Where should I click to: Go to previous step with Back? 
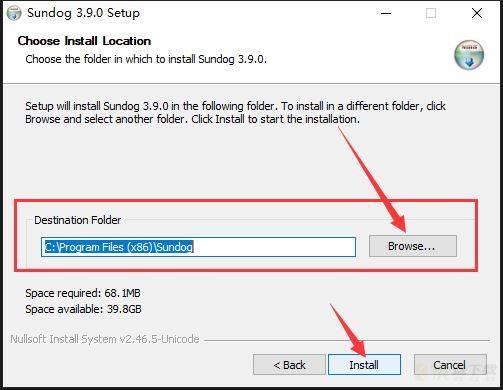(x=289, y=365)
